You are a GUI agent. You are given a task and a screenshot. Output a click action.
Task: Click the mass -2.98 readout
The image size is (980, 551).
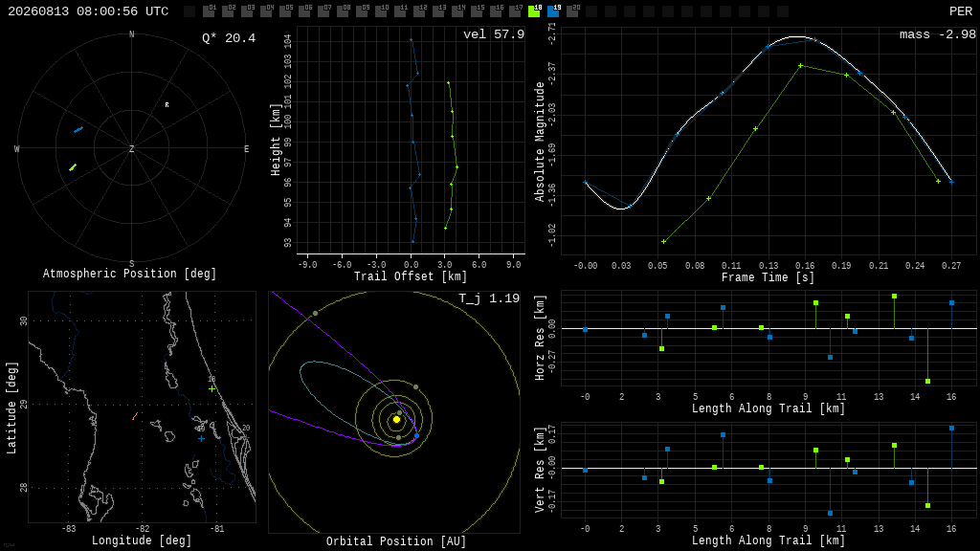tap(938, 34)
